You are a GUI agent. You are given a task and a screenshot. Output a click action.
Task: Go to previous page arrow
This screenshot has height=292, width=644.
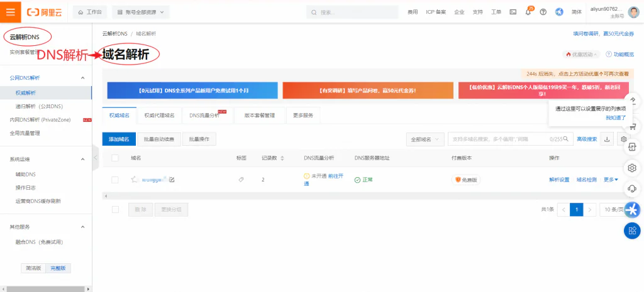pos(563,210)
